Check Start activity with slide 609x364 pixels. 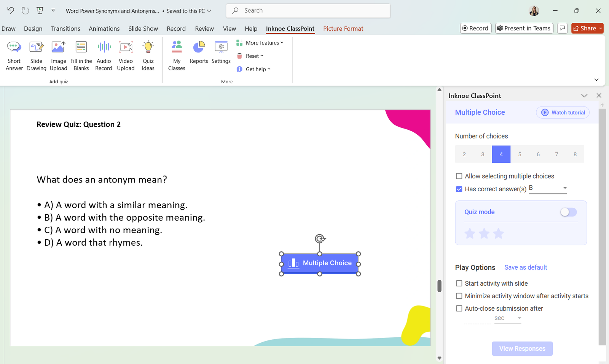pyautogui.click(x=459, y=283)
